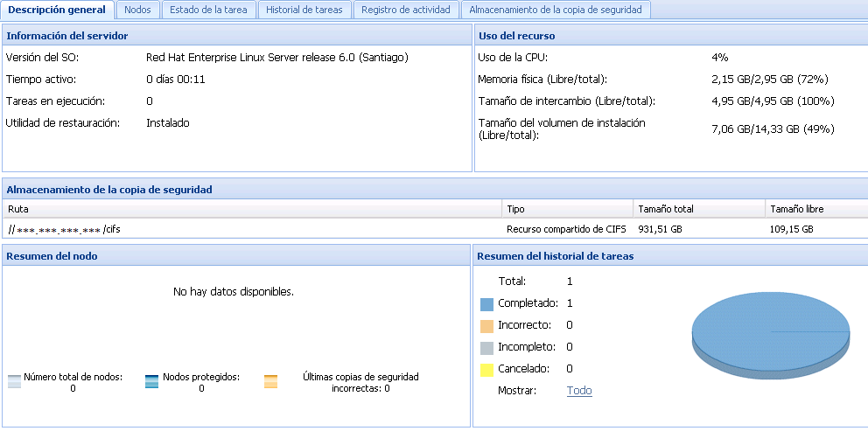Click the Todo link in task history
Image resolution: width=868 pixels, height=431 pixels.
(x=579, y=391)
